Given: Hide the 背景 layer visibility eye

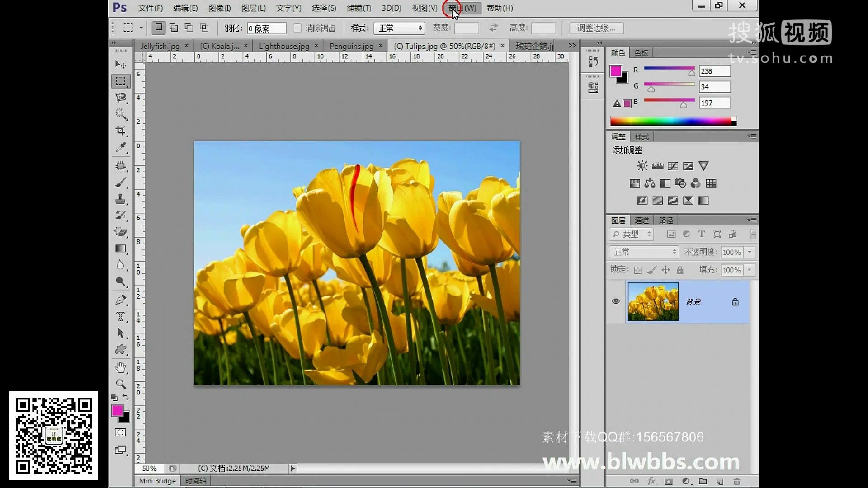Looking at the screenshot, I should [x=615, y=301].
